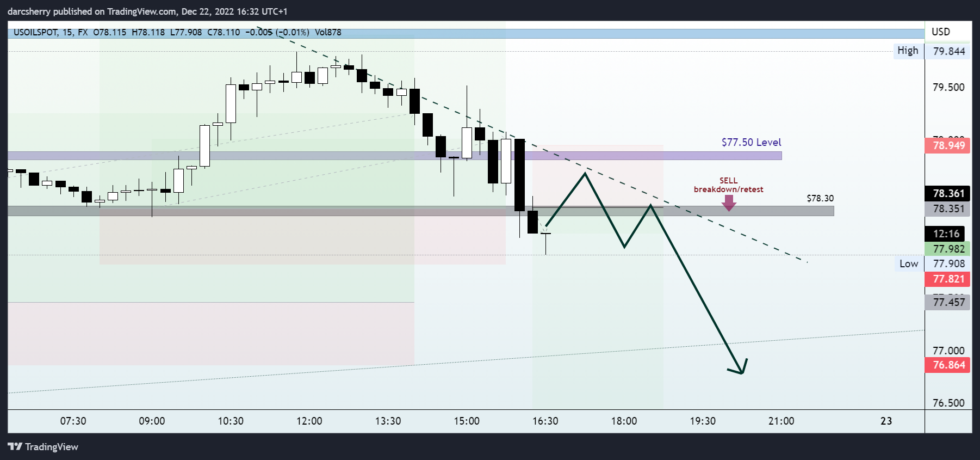Click the C78.110 close value

click(x=224, y=32)
